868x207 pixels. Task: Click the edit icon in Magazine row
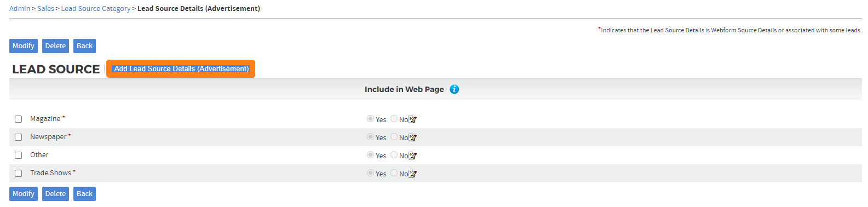[x=412, y=120]
